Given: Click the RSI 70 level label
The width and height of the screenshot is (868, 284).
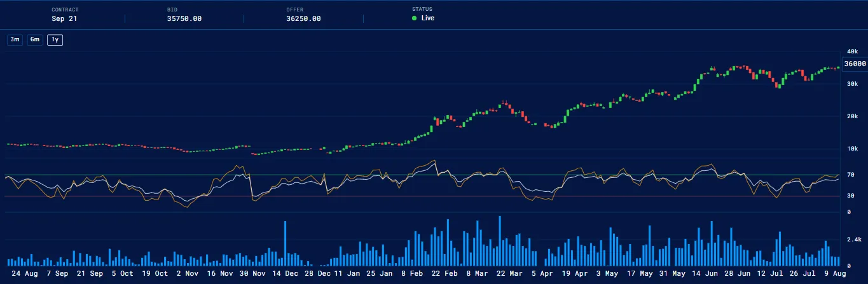Looking at the screenshot, I should [x=850, y=175].
